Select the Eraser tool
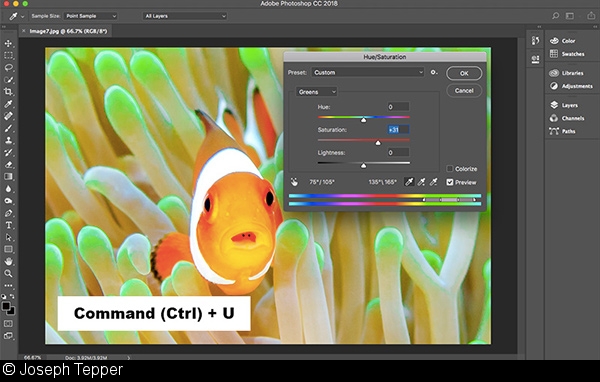600x382 pixels. coord(8,165)
